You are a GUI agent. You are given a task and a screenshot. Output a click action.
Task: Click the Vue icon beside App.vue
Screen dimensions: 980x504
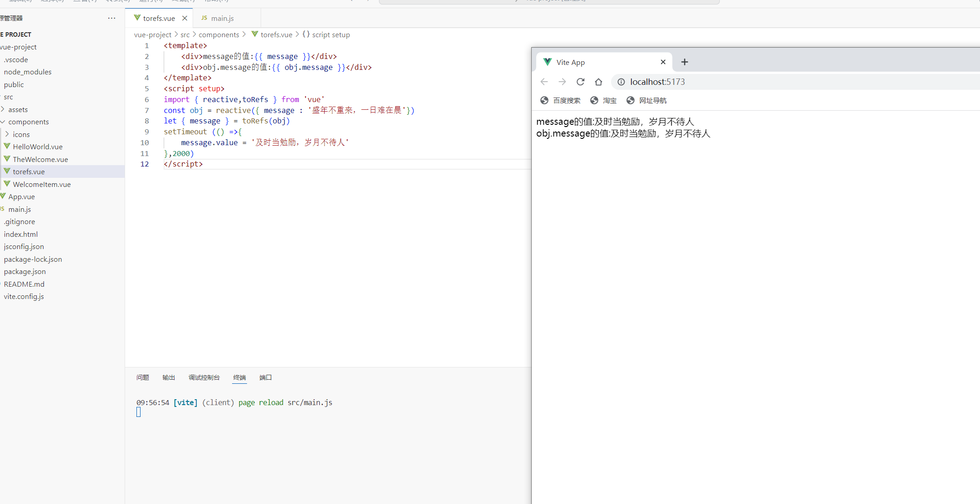coord(3,196)
